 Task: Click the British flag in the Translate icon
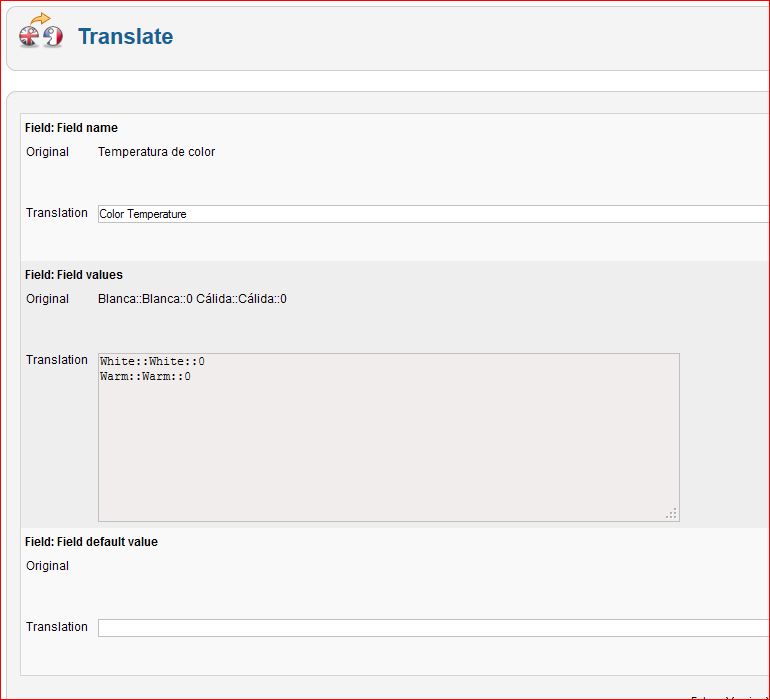29,38
